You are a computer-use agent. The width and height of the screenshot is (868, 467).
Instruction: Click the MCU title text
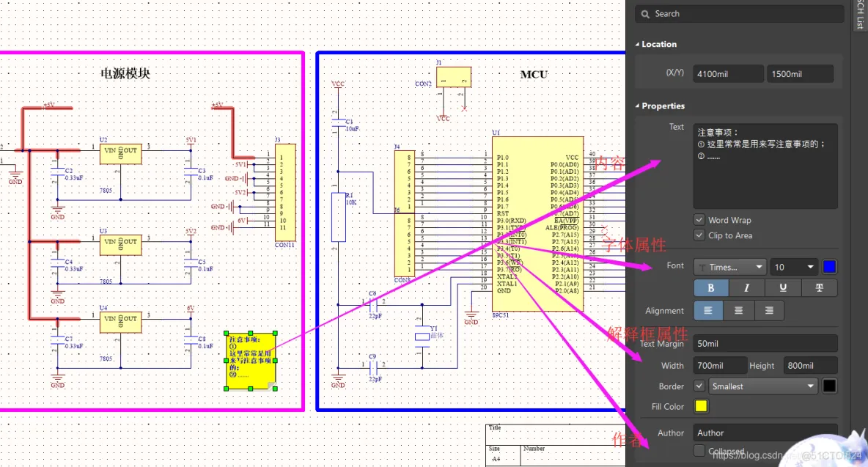tap(534, 74)
